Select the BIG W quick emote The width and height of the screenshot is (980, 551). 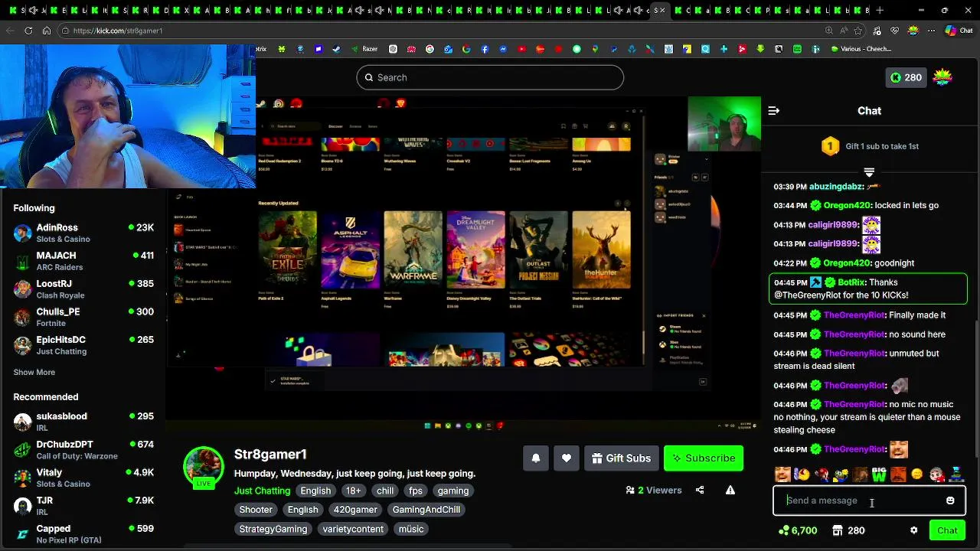click(x=879, y=475)
